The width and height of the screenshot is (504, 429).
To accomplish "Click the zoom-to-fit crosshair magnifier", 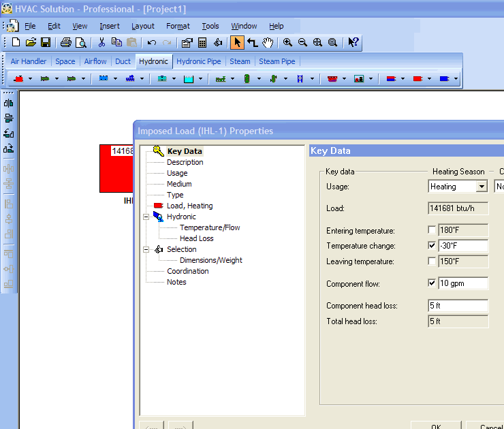I will 317,42.
